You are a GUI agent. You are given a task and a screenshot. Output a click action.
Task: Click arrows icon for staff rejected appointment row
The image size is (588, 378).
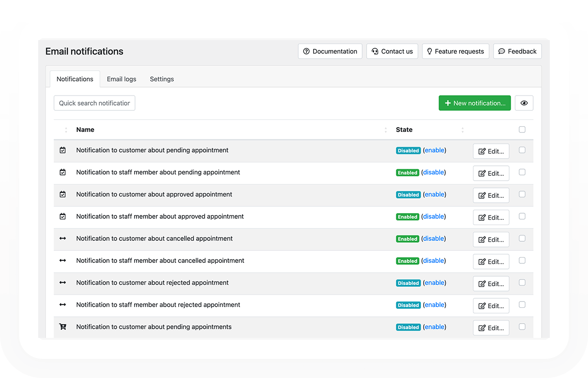(x=63, y=304)
